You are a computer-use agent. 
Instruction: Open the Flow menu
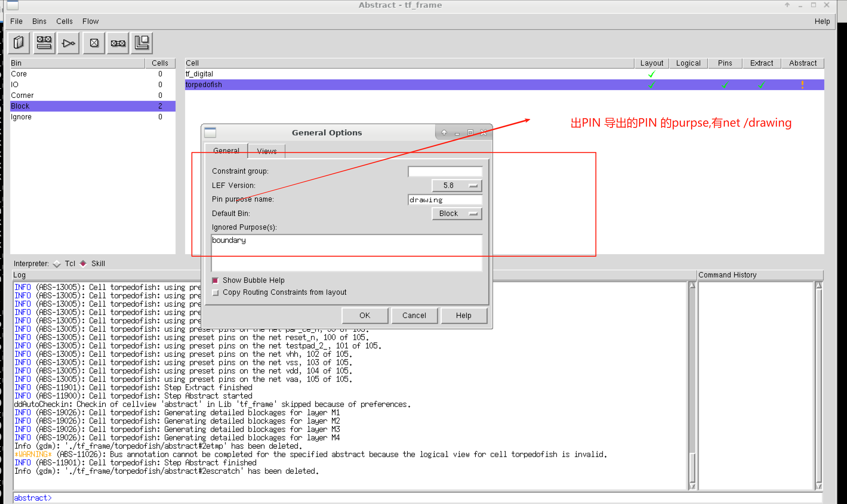point(90,22)
